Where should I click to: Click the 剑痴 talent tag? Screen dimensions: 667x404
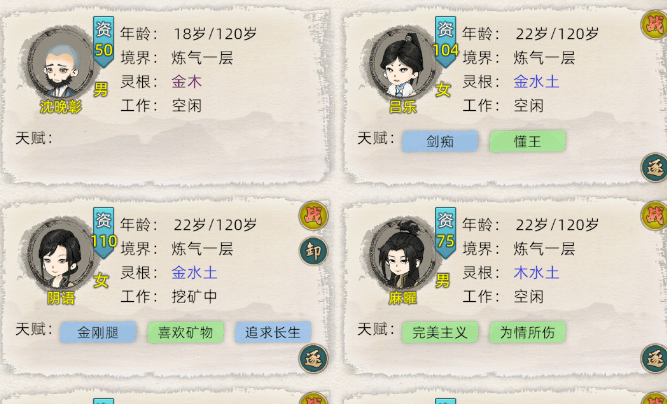(x=440, y=141)
